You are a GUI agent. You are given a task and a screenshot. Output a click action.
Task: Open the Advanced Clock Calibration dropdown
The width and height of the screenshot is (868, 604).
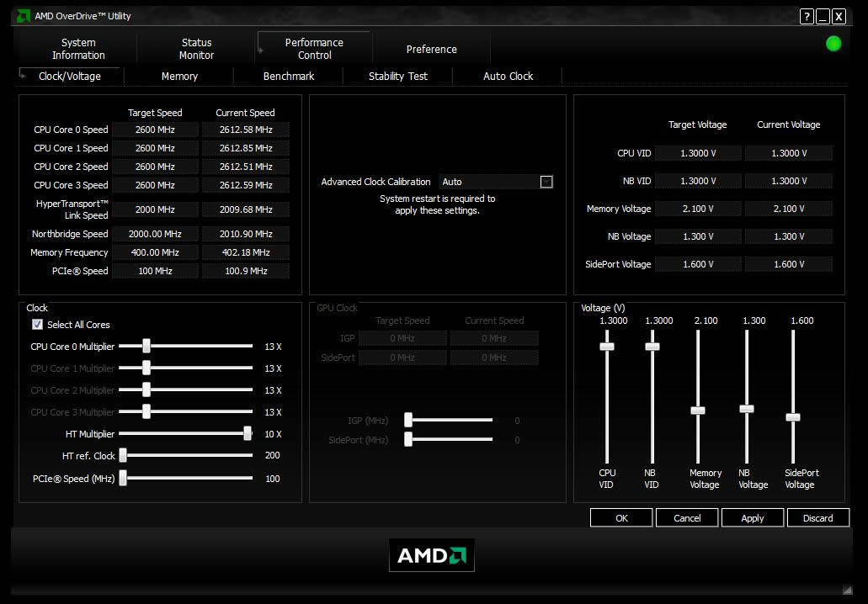(546, 182)
